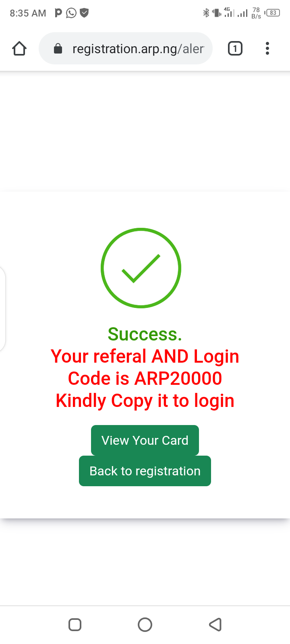This screenshot has width=290, height=644.
Task: Tap the edge panel handle on the left side
Action: click(2, 308)
